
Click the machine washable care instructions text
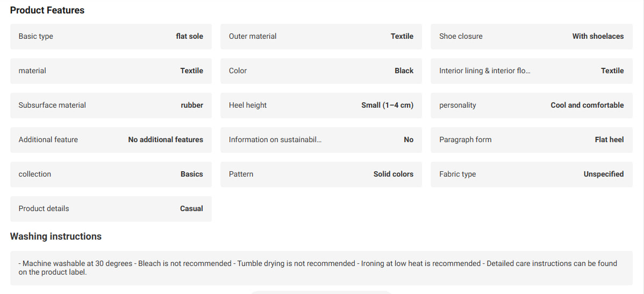coord(318,268)
